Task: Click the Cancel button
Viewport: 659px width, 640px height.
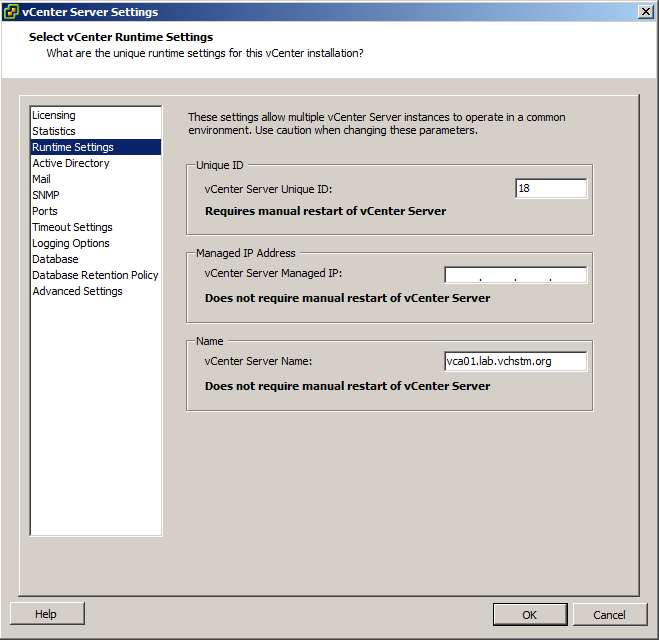Action: [x=609, y=615]
